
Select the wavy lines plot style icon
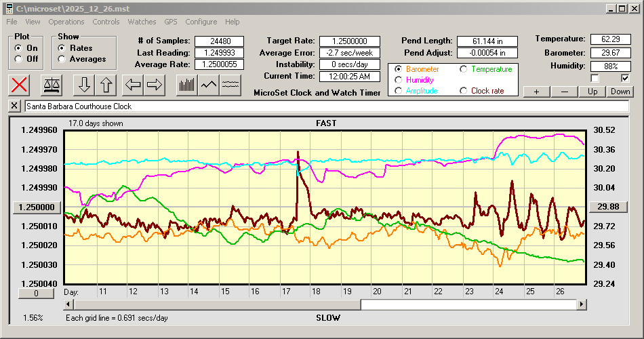(x=231, y=85)
